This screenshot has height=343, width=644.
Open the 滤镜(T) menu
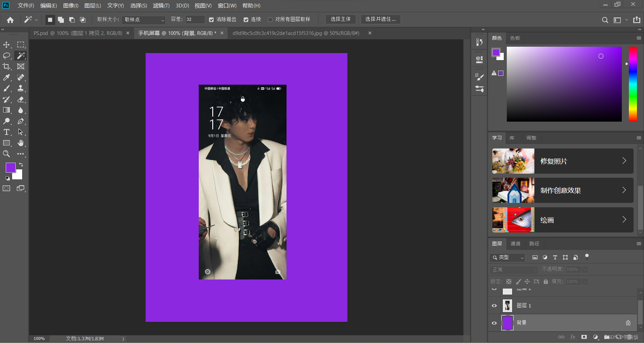(161, 6)
